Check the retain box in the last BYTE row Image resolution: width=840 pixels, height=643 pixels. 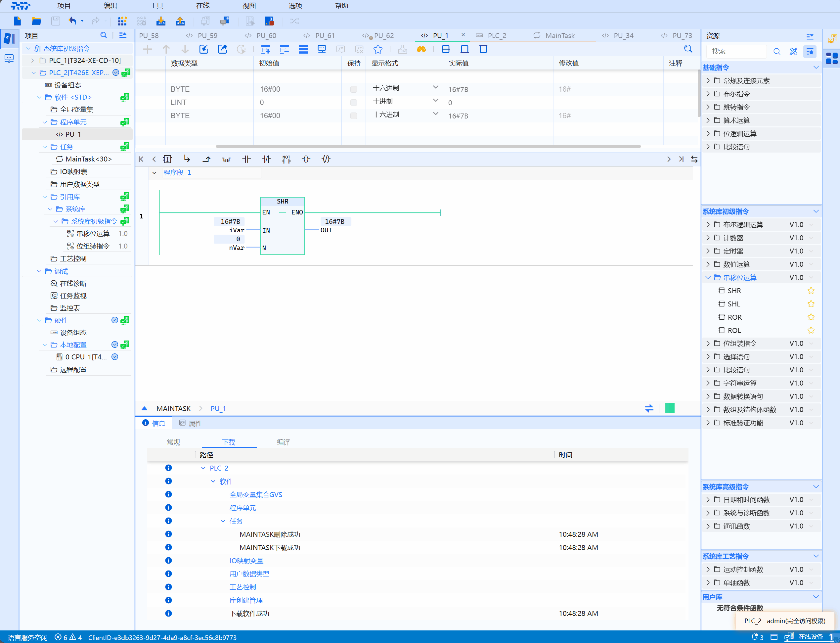pyautogui.click(x=354, y=115)
